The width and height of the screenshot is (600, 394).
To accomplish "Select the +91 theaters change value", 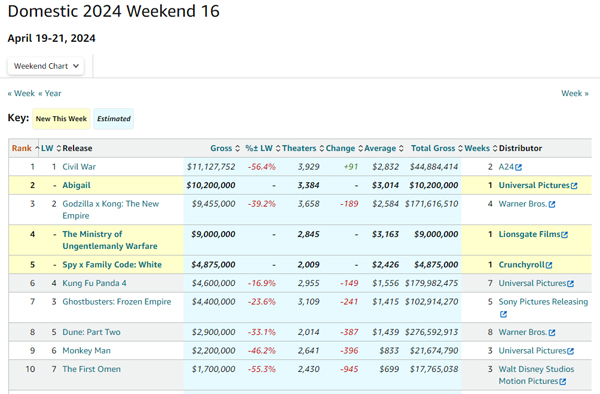I will (x=351, y=167).
